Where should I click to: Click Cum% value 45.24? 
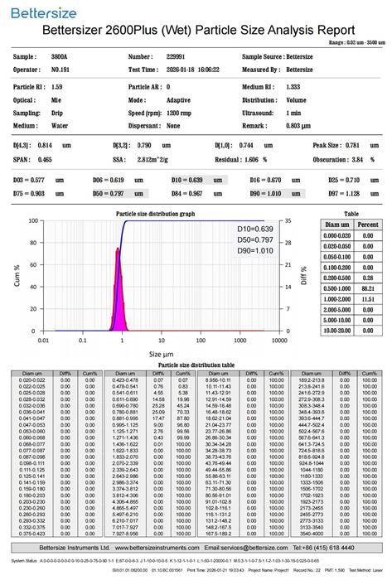coord(183,406)
